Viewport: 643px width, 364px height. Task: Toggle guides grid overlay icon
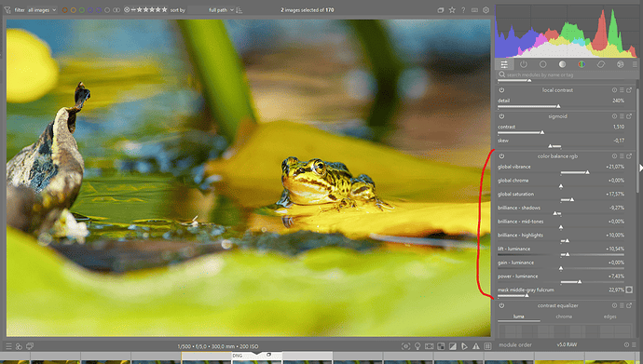pyautogui.click(x=487, y=346)
